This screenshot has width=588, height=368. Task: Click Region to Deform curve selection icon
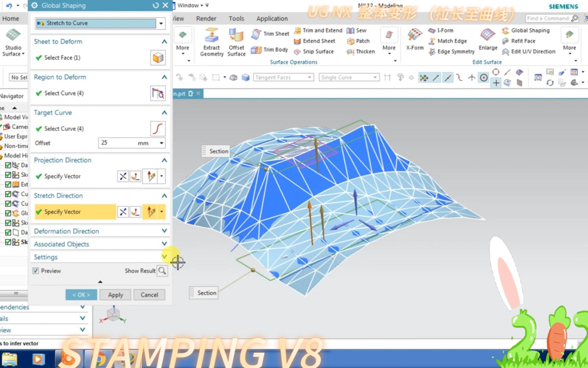pyautogui.click(x=158, y=93)
